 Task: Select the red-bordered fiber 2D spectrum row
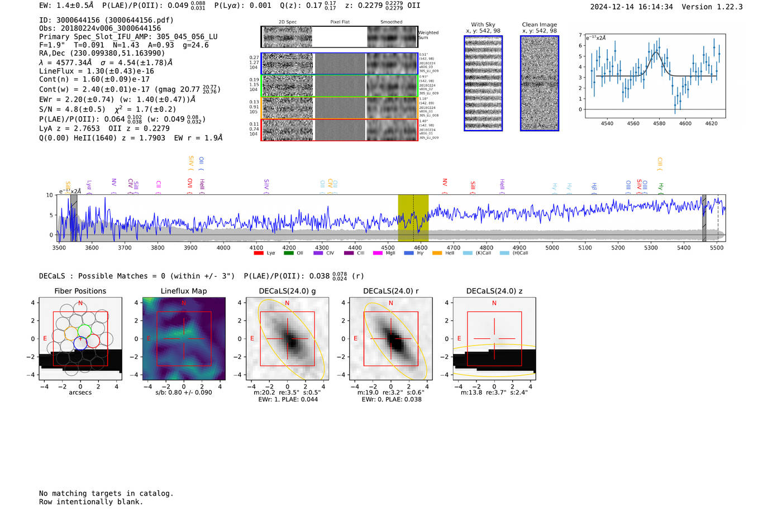tap(339, 130)
